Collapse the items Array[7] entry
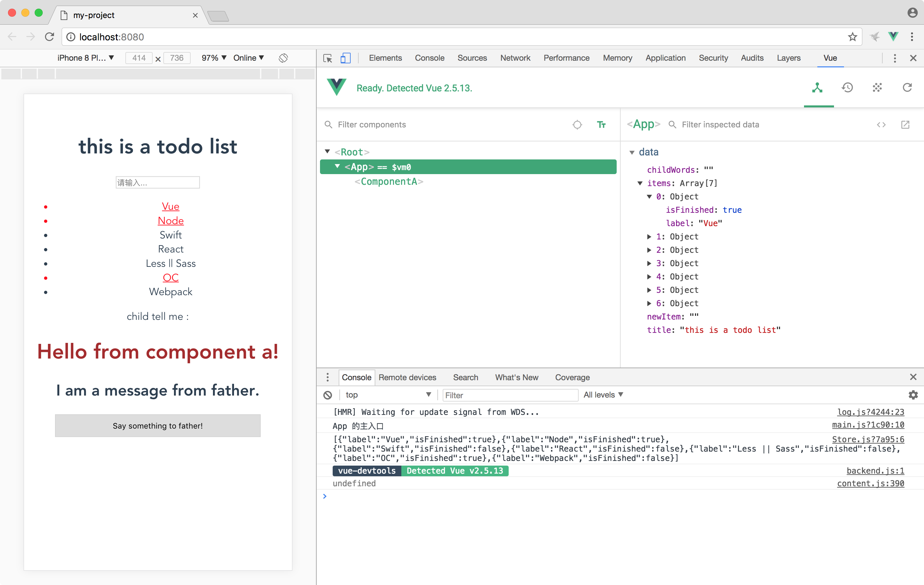This screenshot has width=924, height=585. [x=640, y=183]
